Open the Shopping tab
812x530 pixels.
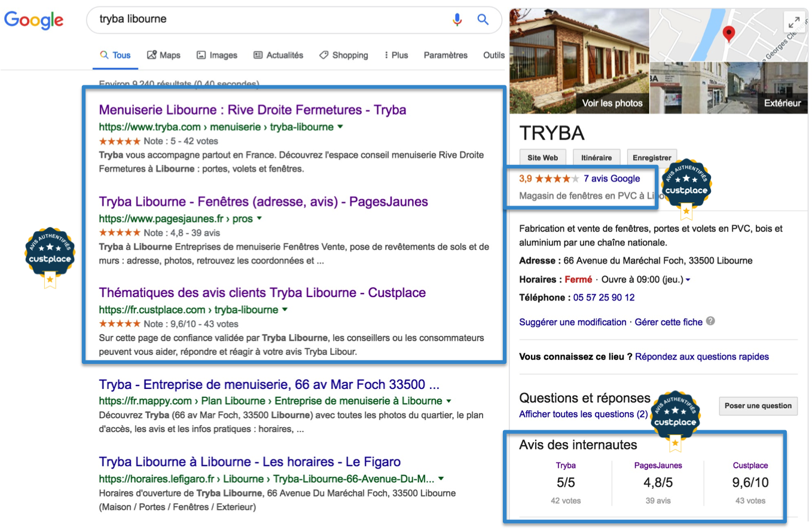(343, 55)
